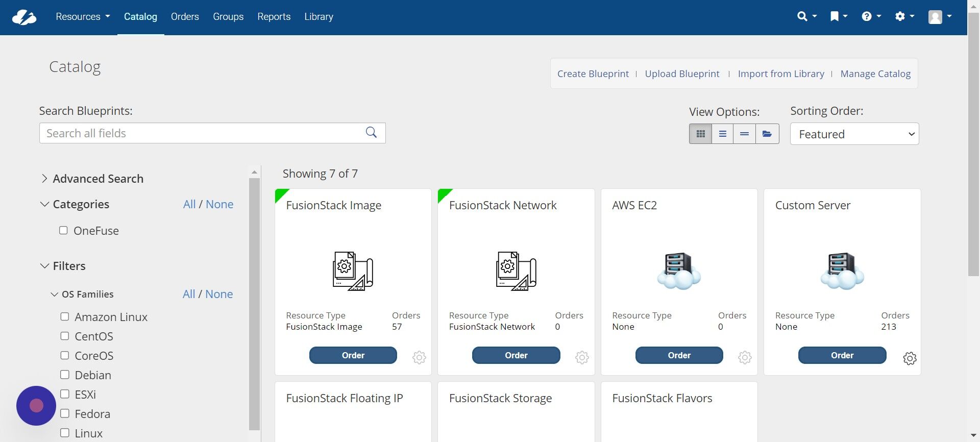Click the page vertical scrollbar thumb
This screenshot has height=442, width=980.
973,144
